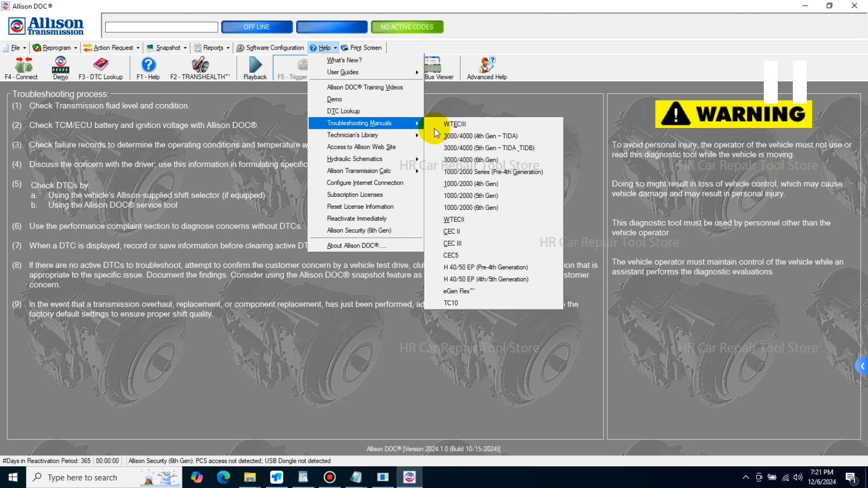The width and height of the screenshot is (868, 488).
Task: Open the Microsoft Edge taskbar icon
Action: (x=223, y=477)
